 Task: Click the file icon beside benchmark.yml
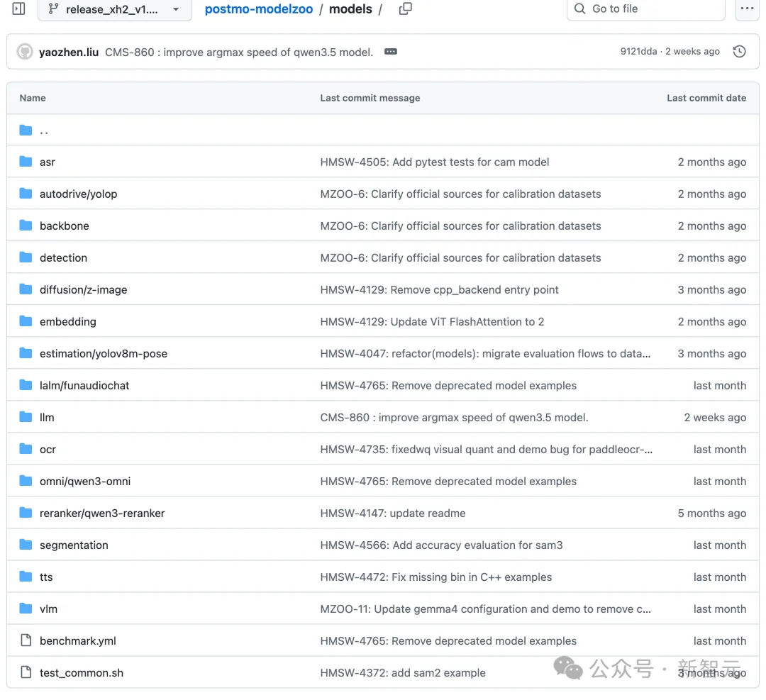(26, 640)
